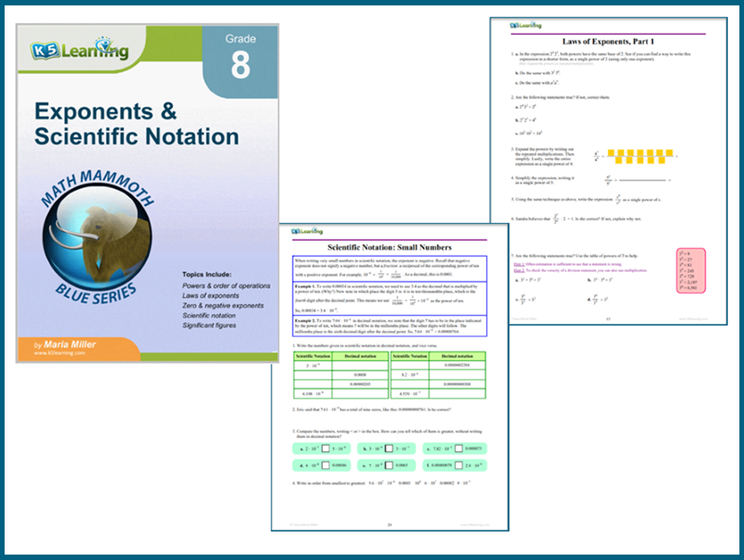Open the www.k5learning.com link on cover
The image size is (744, 560).
coord(59,353)
